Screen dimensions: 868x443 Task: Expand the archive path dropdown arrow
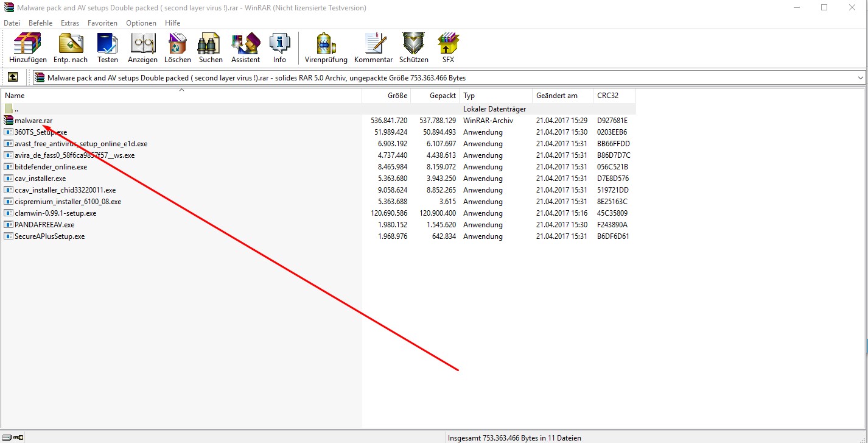click(x=860, y=78)
